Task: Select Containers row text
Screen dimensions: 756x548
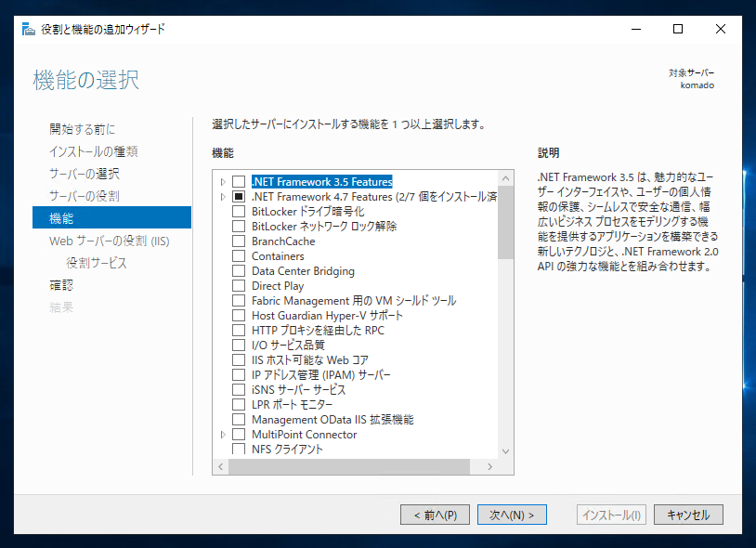Action: click(x=279, y=256)
